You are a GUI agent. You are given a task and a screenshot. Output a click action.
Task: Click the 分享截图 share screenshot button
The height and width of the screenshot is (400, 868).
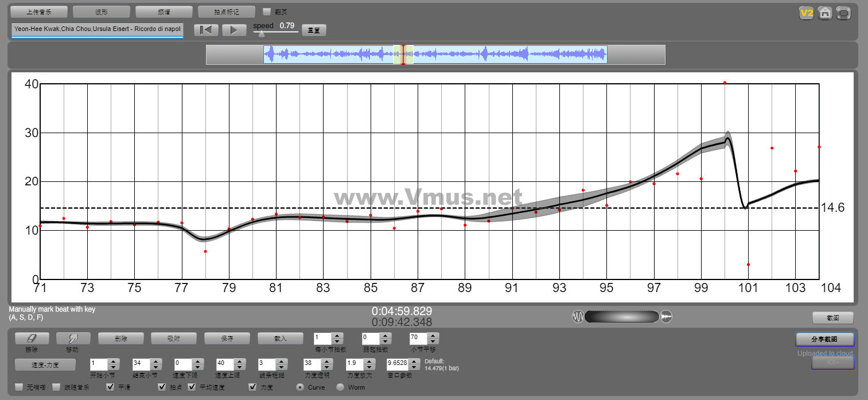pyautogui.click(x=824, y=339)
